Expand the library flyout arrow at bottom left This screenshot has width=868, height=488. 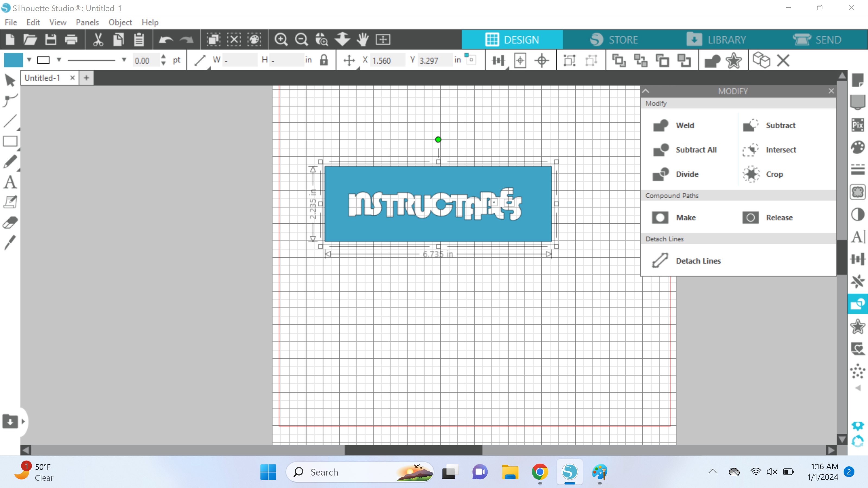point(23,421)
